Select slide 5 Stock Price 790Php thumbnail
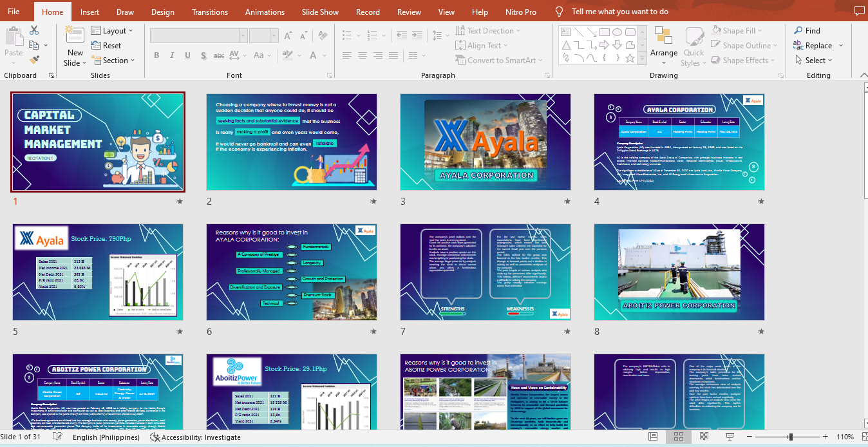Image resolution: width=868 pixels, height=447 pixels. 98,272
